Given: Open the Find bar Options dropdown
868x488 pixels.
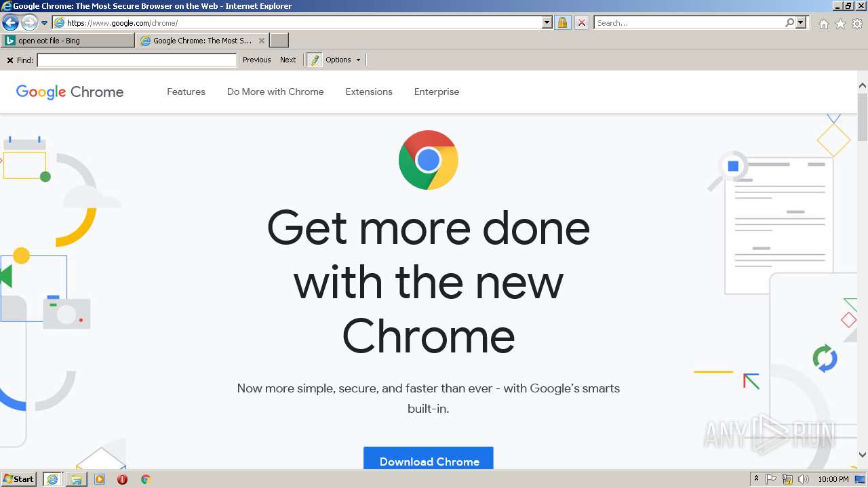Looking at the screenshot, I should pos(343,60).
